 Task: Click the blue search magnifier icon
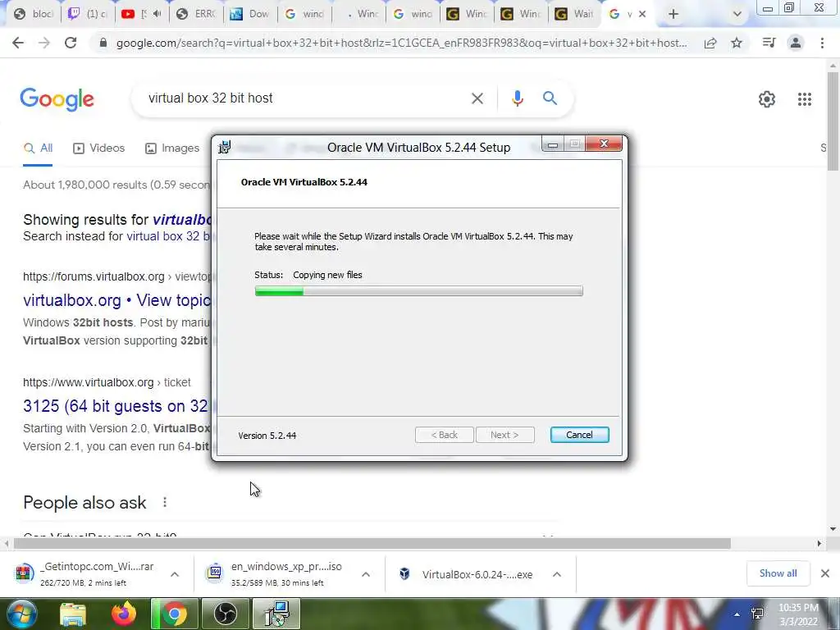550,98
